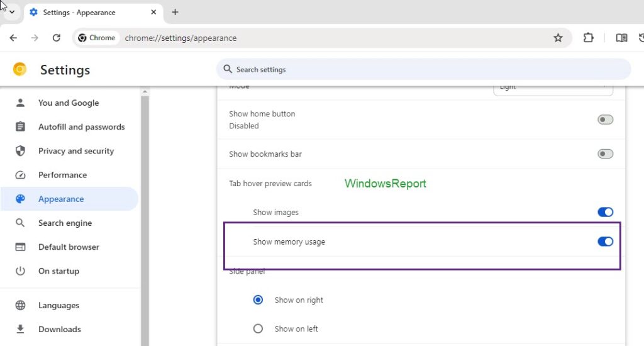This screenshot has height=346, width=644.
Task: Click the download arrow icon beside Downloads
Action: pos(20,329)
